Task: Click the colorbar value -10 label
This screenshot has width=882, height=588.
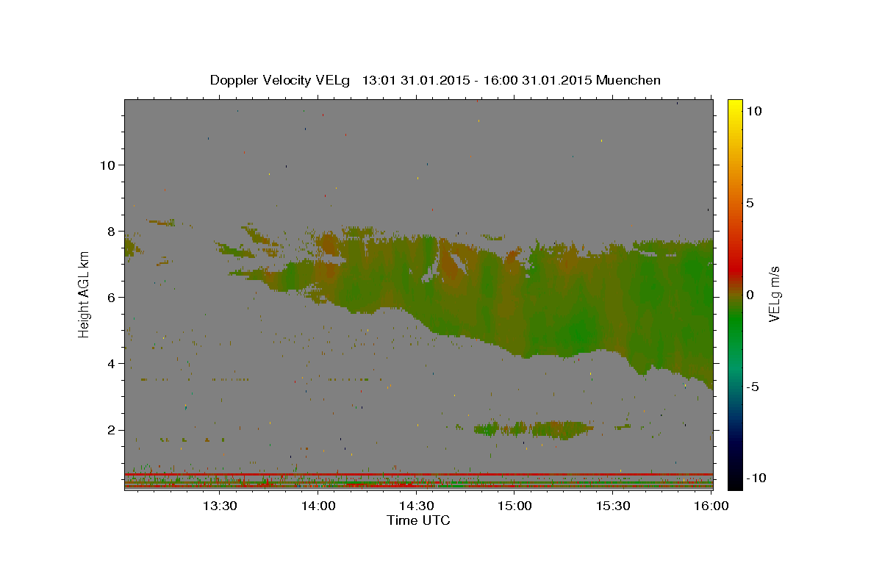Action: coord(756,478)
